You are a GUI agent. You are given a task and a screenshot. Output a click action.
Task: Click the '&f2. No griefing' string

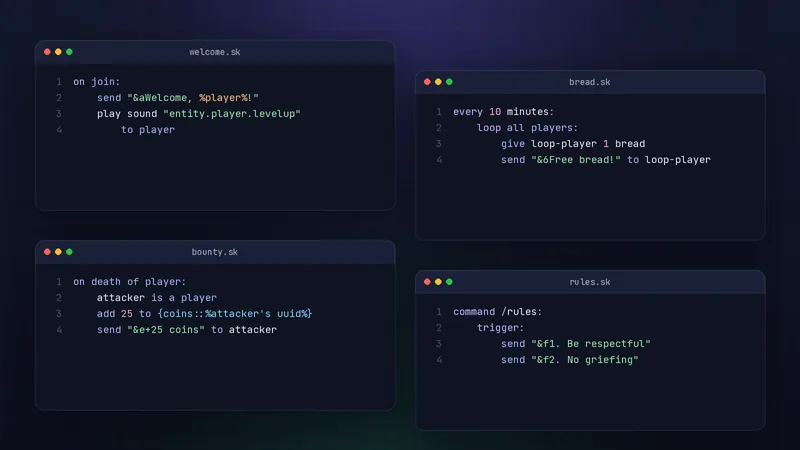585,360
